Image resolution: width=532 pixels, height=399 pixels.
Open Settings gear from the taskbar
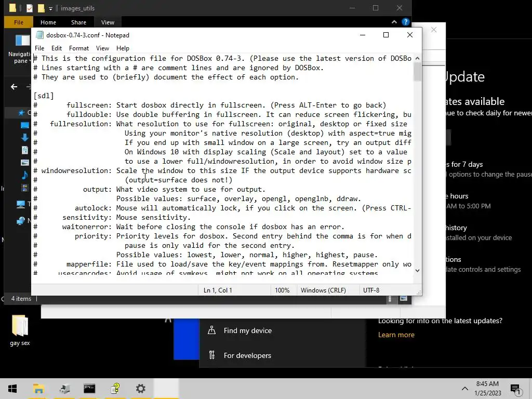click(140, 389)
